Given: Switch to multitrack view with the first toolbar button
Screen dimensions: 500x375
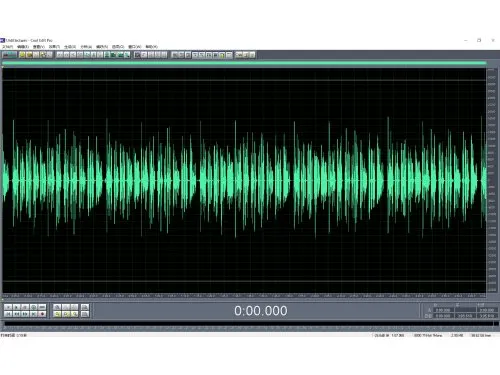Looking at the screenshot, I should click(x=9, y=55).
